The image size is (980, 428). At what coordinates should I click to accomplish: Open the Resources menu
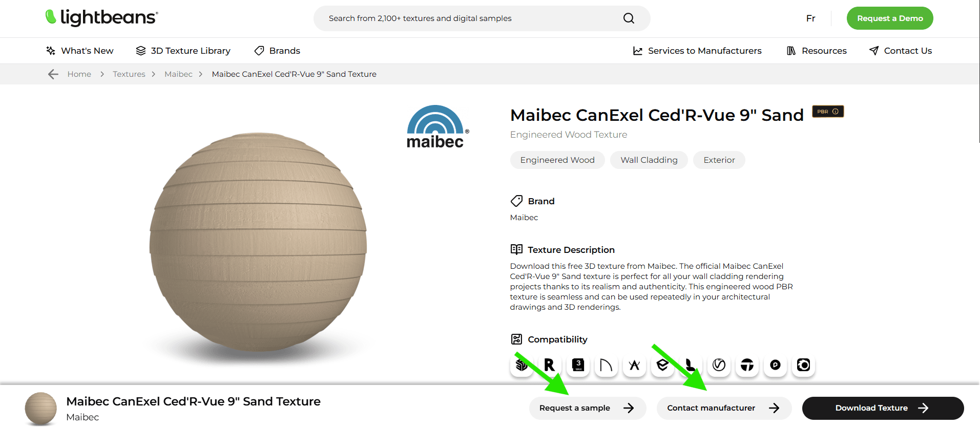coord(817,51)
